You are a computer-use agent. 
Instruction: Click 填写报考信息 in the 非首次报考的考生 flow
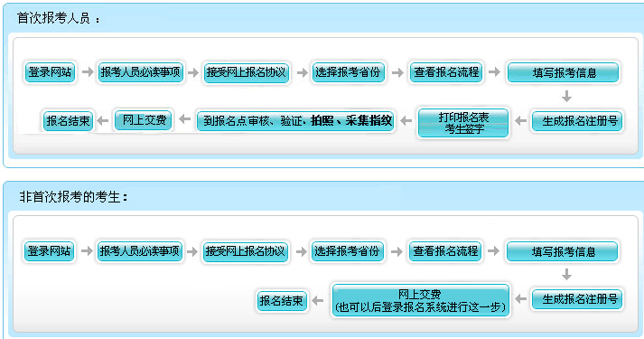[563, 251]
